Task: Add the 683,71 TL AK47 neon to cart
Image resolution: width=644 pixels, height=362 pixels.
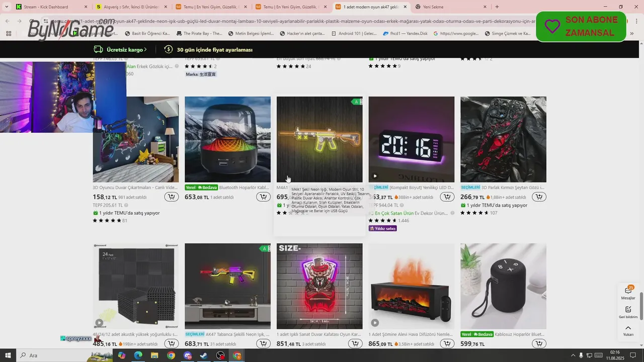Action: point(263,343)
